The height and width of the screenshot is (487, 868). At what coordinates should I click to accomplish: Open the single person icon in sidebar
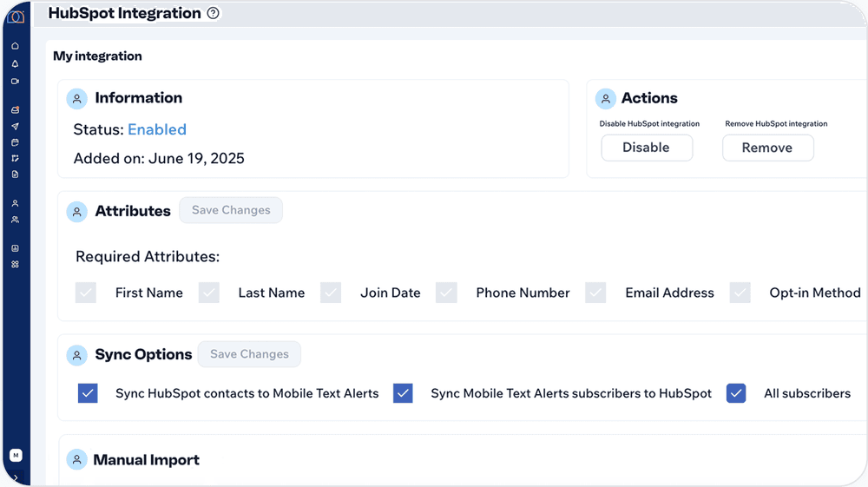click(x=16, y=203)
